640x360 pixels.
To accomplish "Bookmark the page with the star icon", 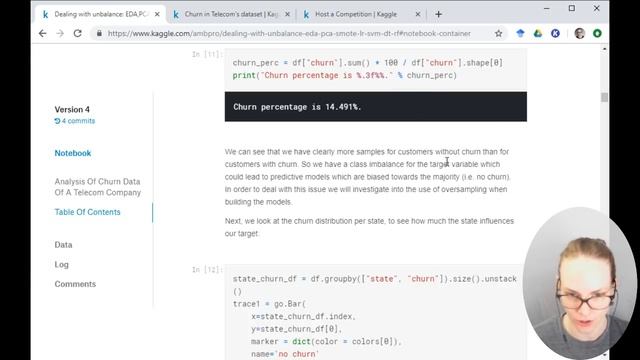I will pyautogui.click(x=498, y=33).
